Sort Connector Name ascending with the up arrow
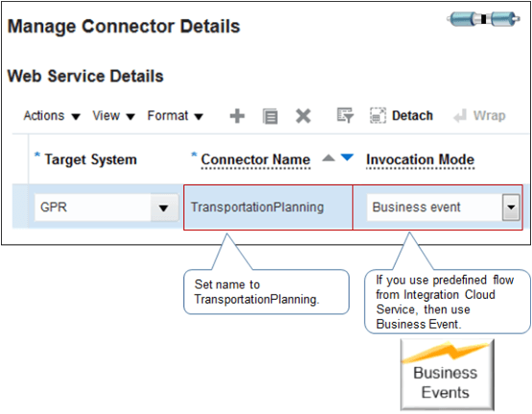The image size is (532, 414). [x=328, y=158]
